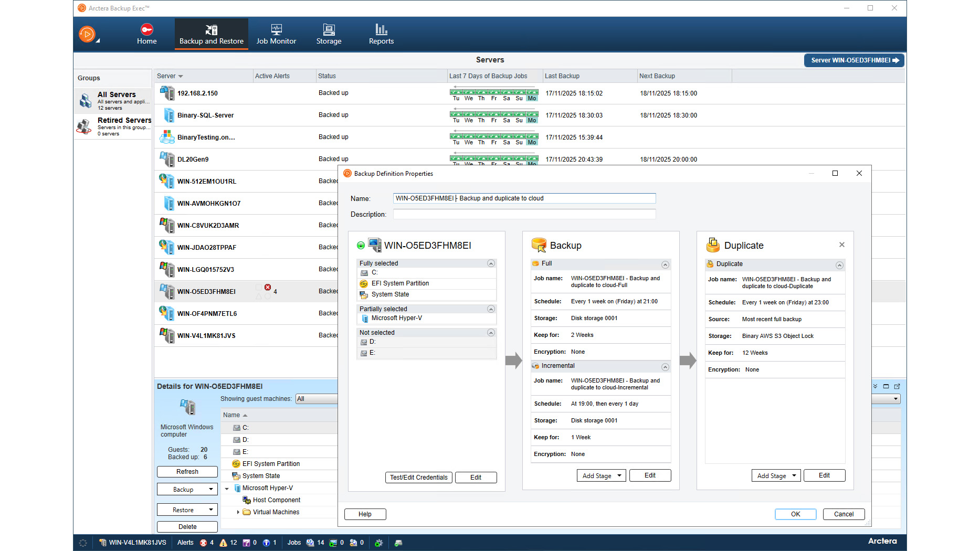Click the Arctera Backup Exec logo button

coord(88,34)
